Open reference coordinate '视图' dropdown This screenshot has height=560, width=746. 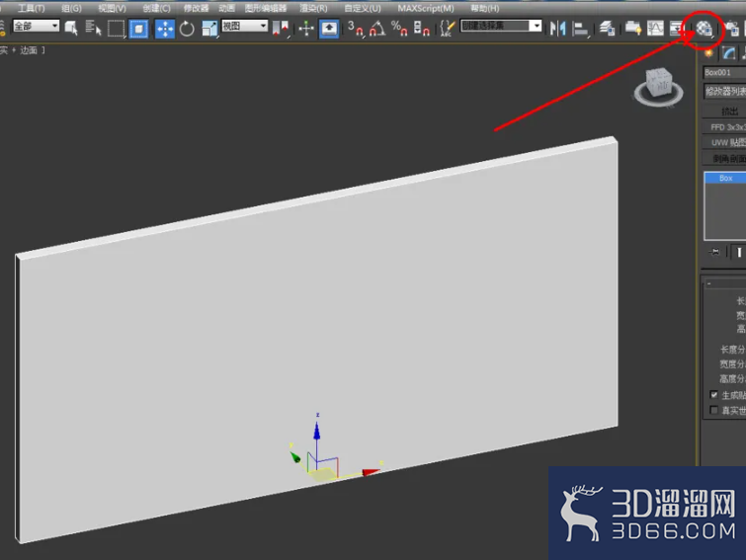click(x=244, y=26)
